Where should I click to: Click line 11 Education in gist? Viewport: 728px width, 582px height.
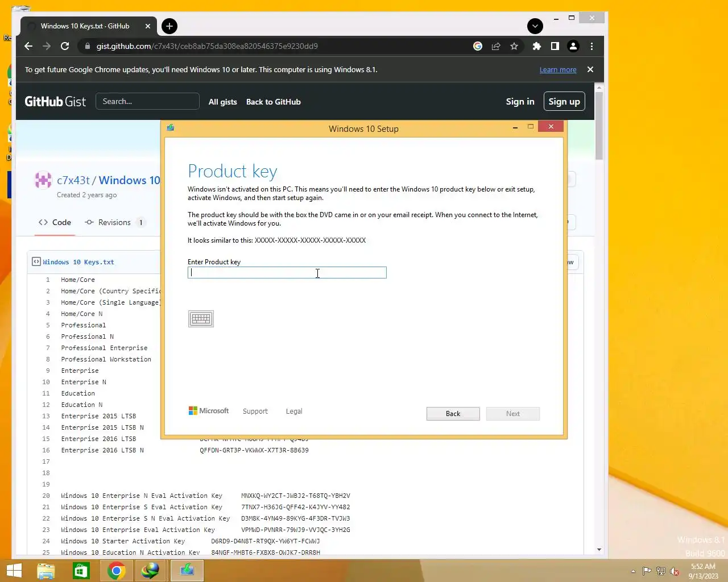tap(78, 393)
